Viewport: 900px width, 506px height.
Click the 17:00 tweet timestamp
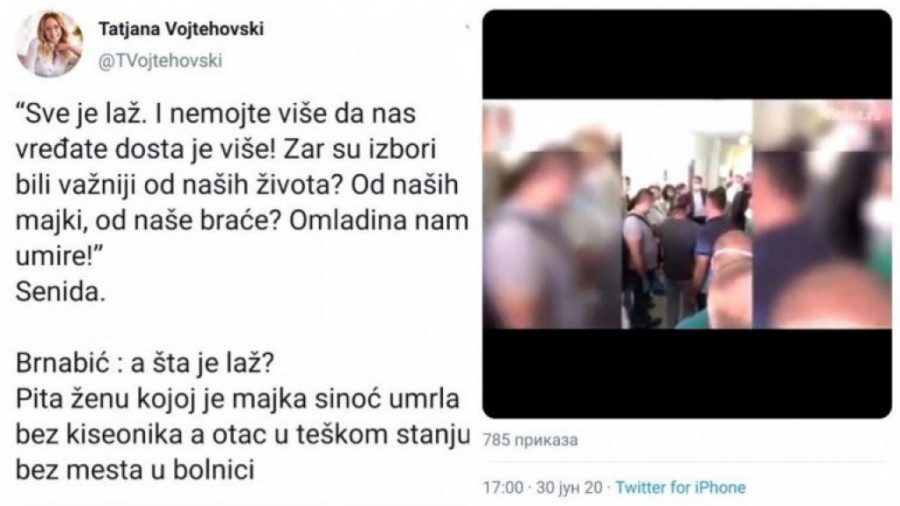point(503,488)
